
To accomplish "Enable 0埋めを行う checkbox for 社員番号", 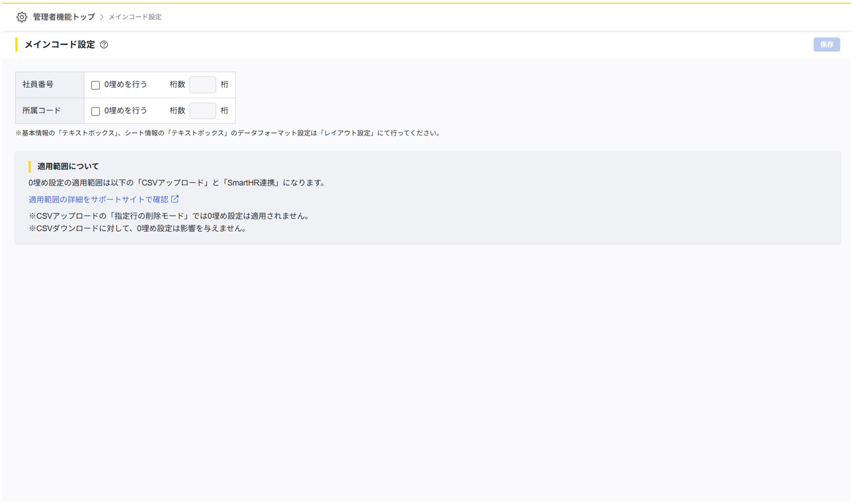I will click(96, 85).
